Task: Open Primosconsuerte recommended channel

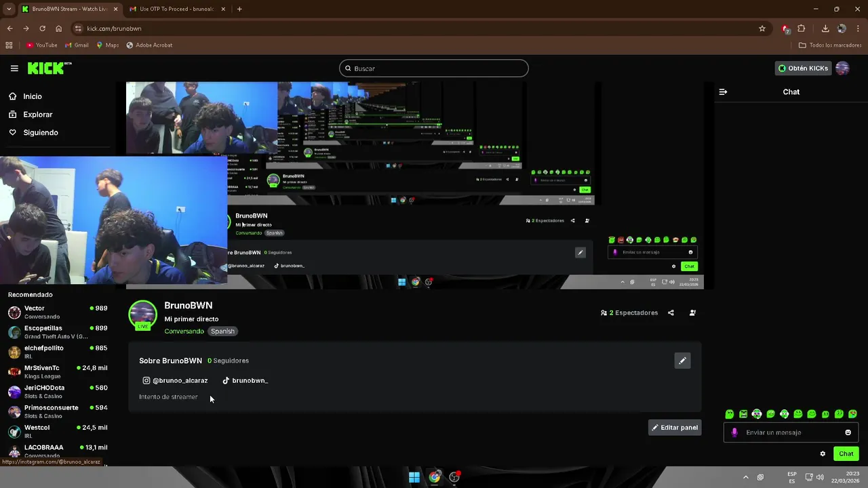Action: [x=58, y=411]
